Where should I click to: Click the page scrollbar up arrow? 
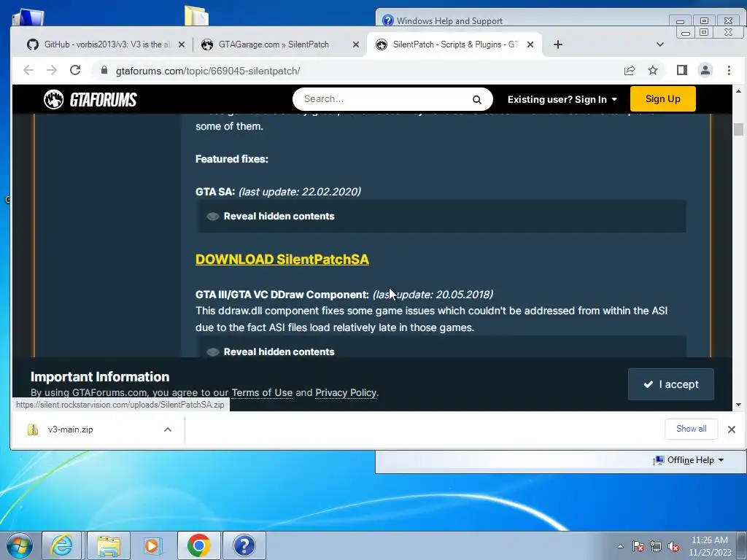tap(738, 91)
